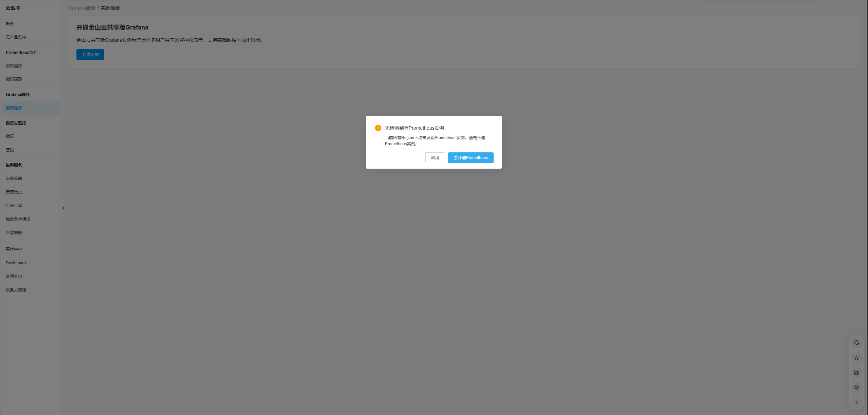
Task: Select 事件中心 in the sidebar
Action: tap(14, 249)
